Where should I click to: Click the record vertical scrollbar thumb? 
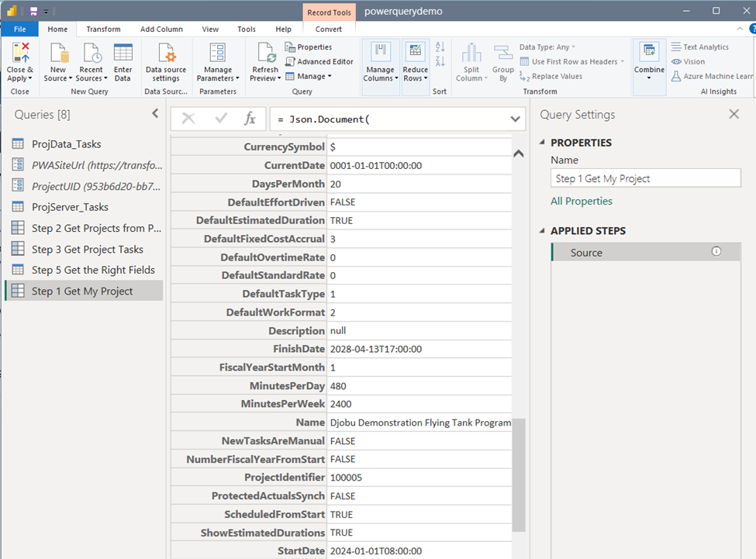pos(518,474)
